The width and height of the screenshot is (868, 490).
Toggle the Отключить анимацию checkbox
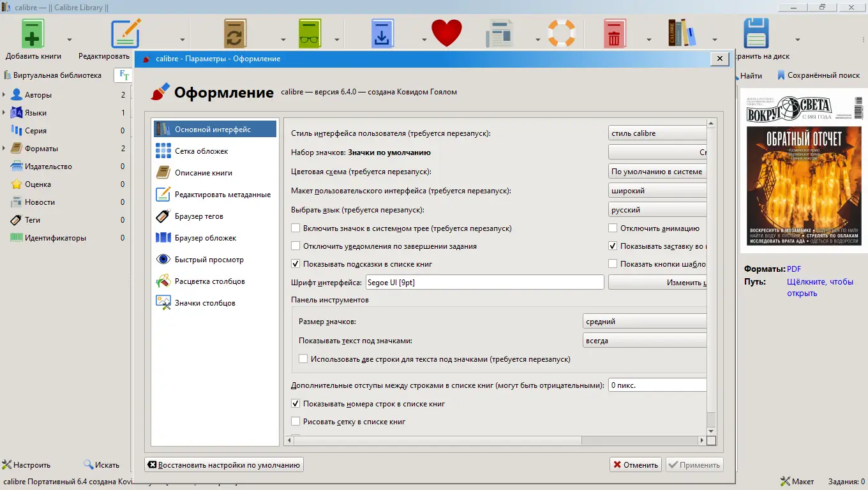[x=613, y=228]
